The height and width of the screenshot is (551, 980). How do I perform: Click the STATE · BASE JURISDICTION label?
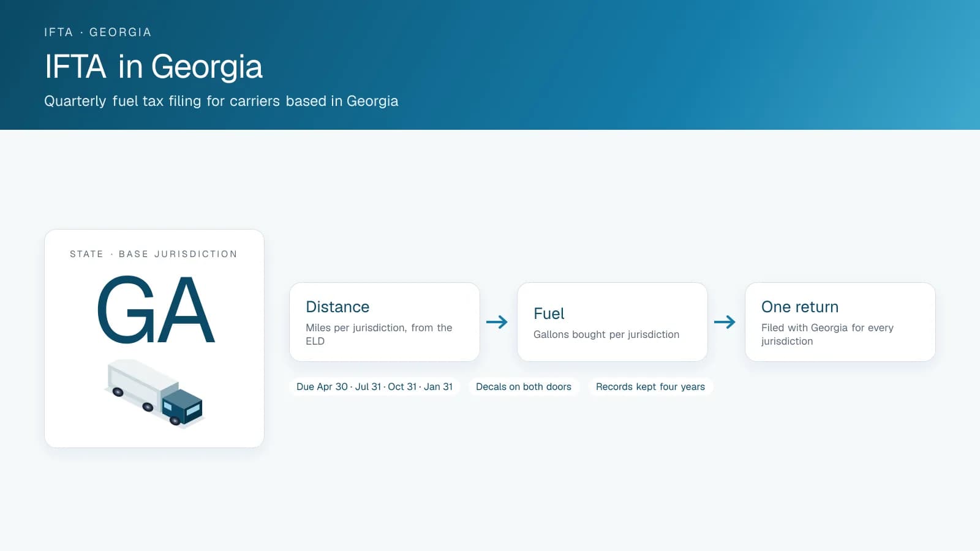click(154, 254)
